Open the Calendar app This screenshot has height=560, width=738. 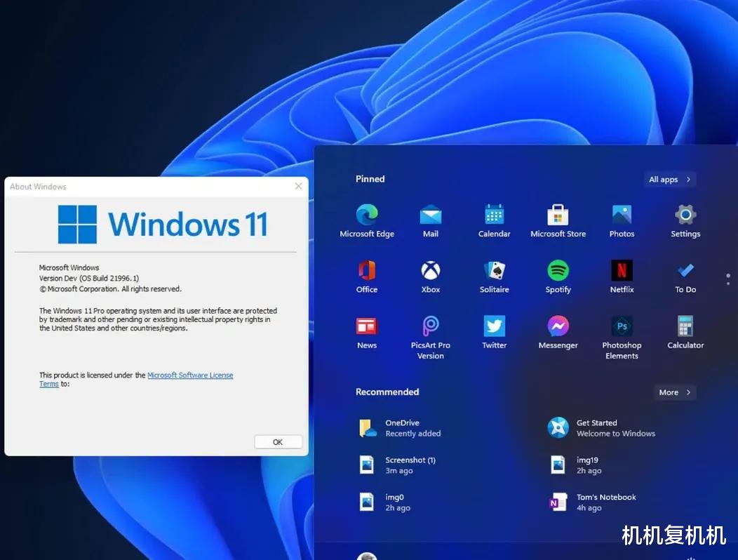(x=494, y=220)
